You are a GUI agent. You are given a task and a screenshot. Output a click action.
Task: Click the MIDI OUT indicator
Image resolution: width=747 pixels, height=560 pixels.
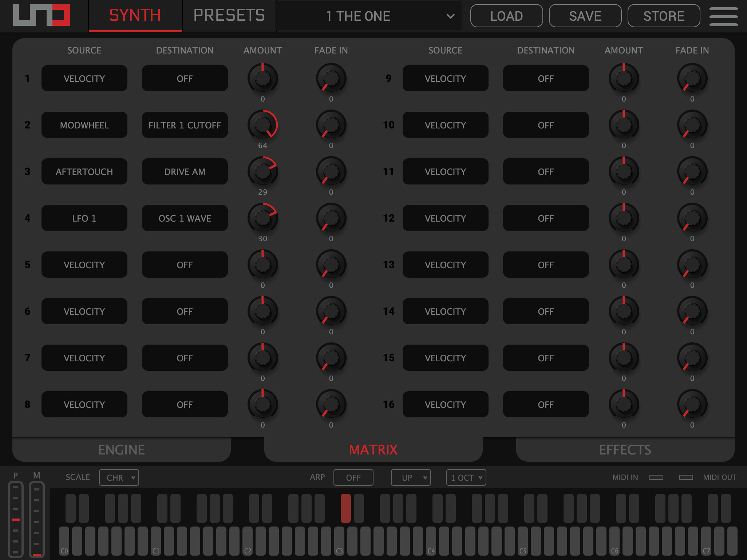pyautogui.click(x=686, y=477)
